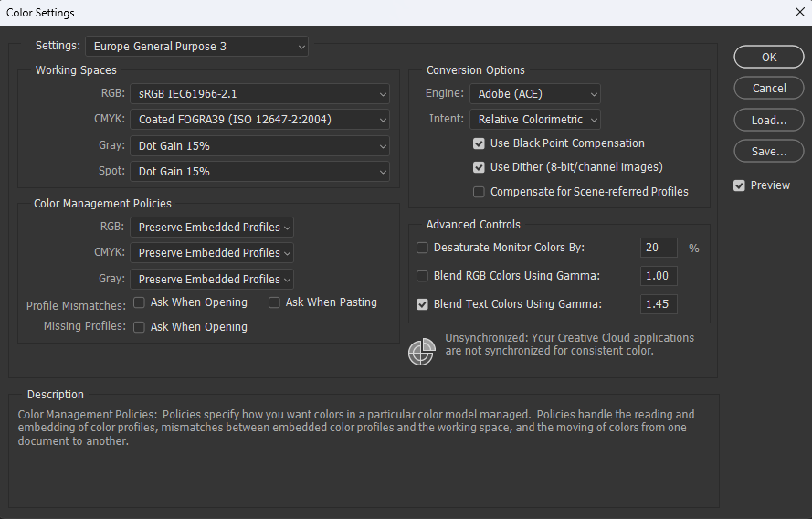Click the Save... button
This screenshot has width=812, height=519.
[769, 152]
